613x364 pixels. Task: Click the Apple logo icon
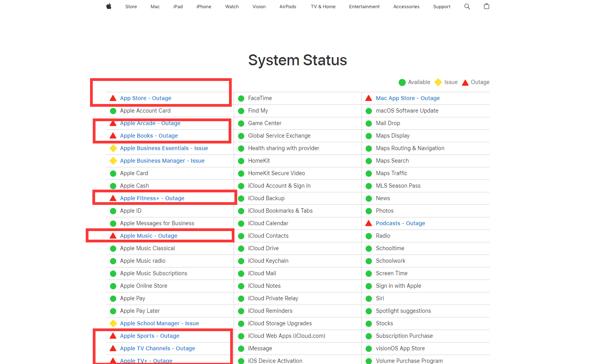[109, 6]
